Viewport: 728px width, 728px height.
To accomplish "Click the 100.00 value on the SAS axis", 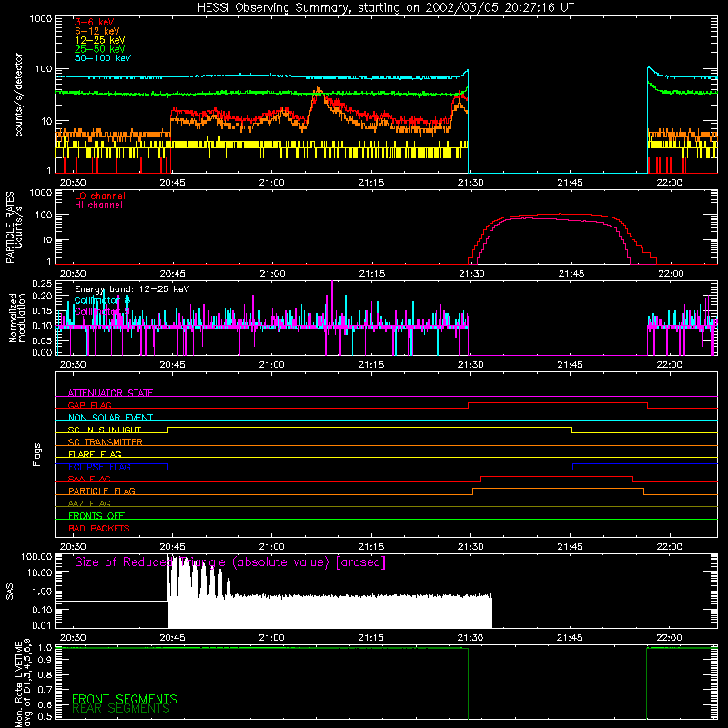I will (36, 556).
